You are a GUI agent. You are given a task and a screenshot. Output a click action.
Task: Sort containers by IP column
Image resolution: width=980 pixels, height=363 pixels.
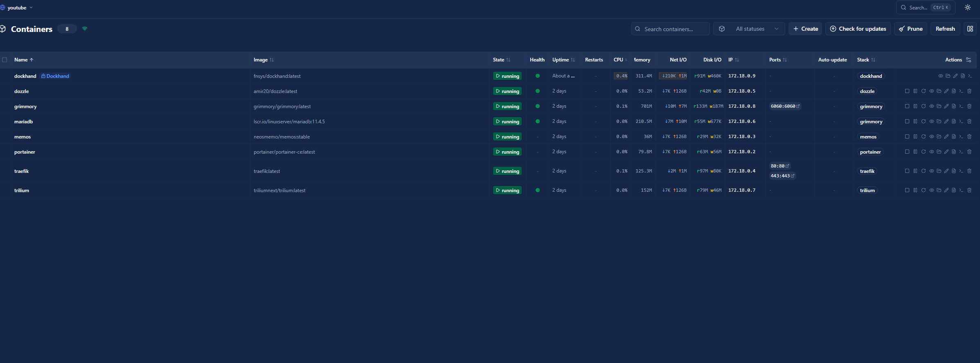tap(733, 60)
